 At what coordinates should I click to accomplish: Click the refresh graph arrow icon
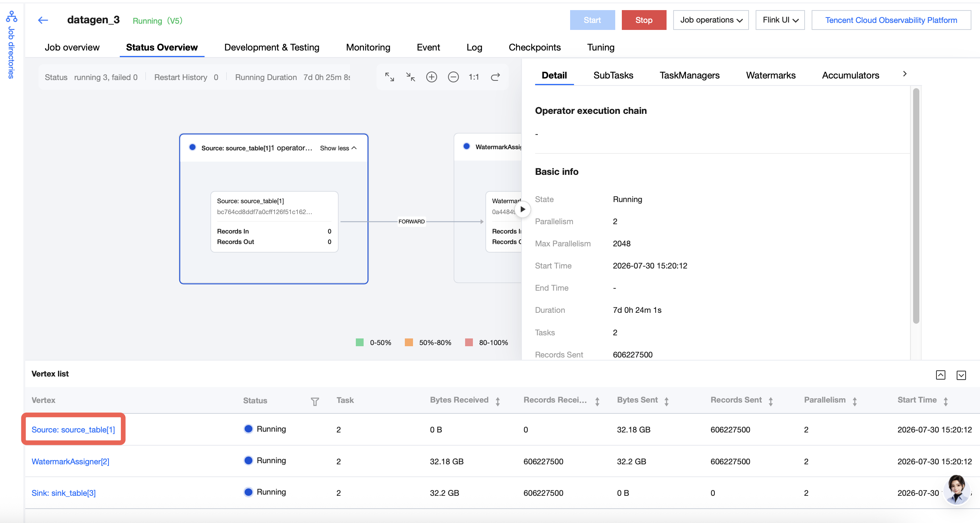click(495, 77)
